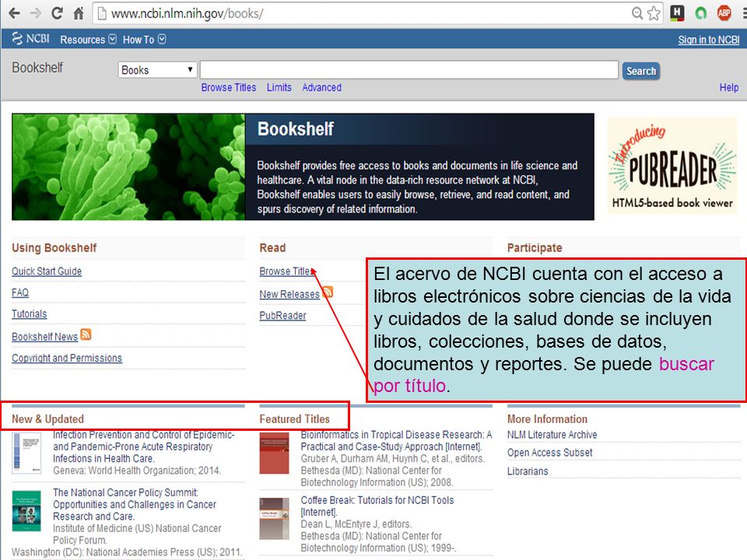This screenshot has width=747, height=560.
Task: Expand the How To menu
Action: (145, 40)
